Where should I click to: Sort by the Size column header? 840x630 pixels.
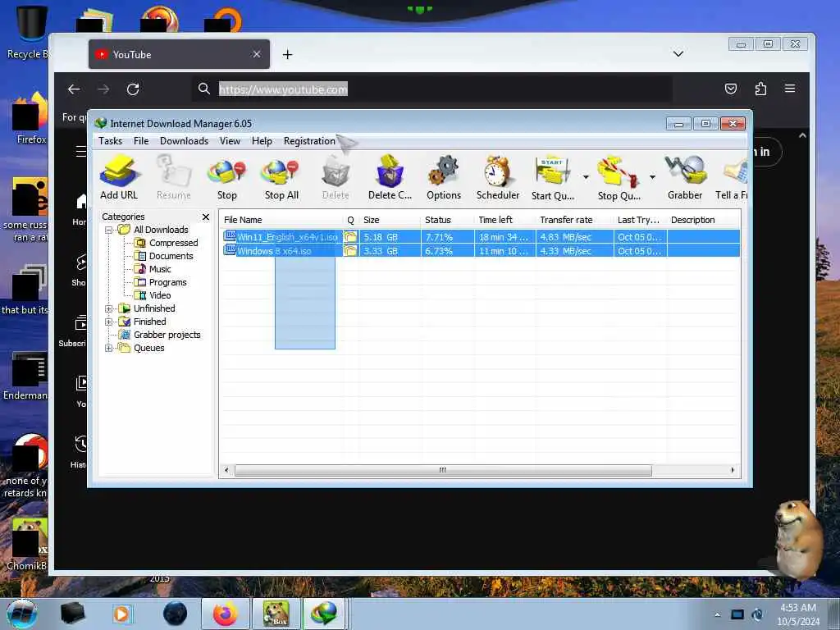click(x=390, y=220)
